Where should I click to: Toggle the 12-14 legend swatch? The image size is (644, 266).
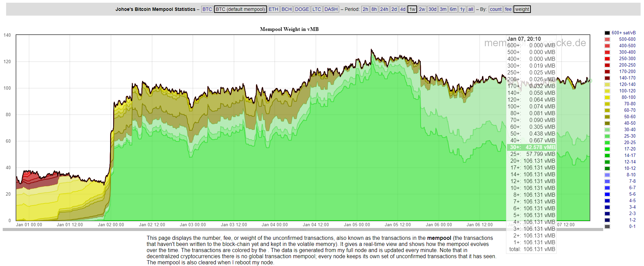click(607, 162)
